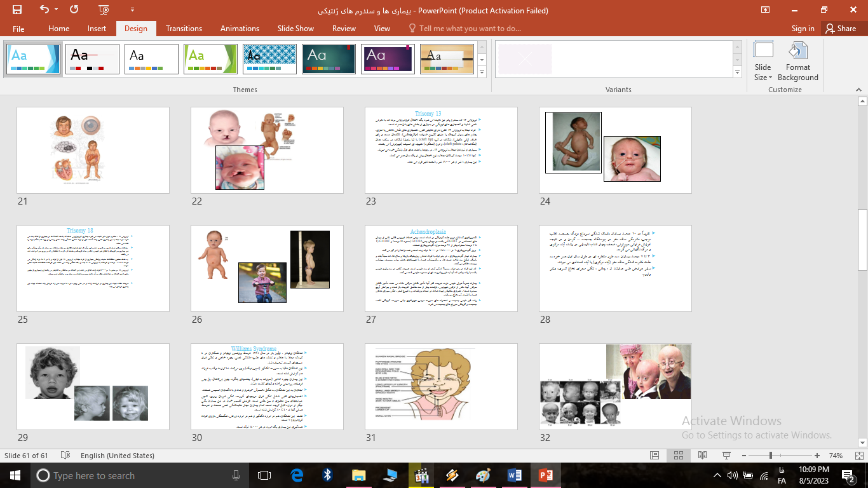
Task: Open Reading View from the status bar
Action: pyautogui.click(x=702, y=456)
